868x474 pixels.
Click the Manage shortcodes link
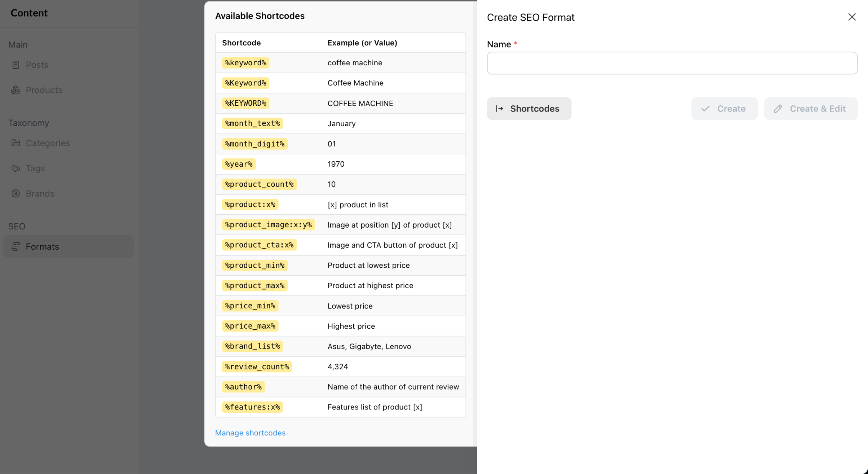tap(250, 433)
